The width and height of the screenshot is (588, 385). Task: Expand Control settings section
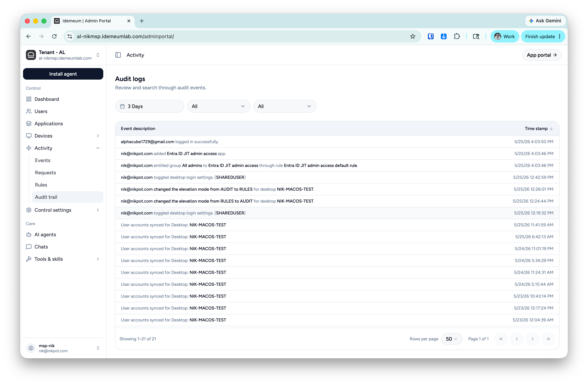pos(63,210)
